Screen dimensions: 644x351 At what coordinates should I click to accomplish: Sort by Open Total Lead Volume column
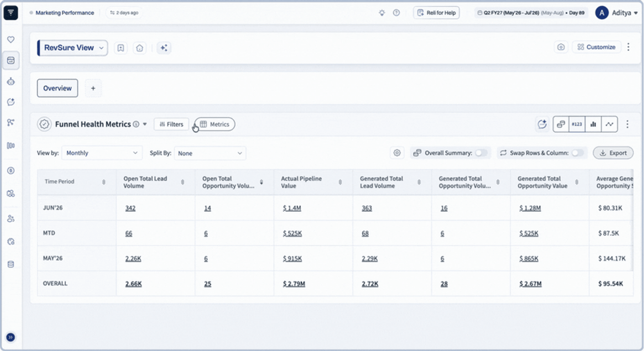click(x=183, y=182)
